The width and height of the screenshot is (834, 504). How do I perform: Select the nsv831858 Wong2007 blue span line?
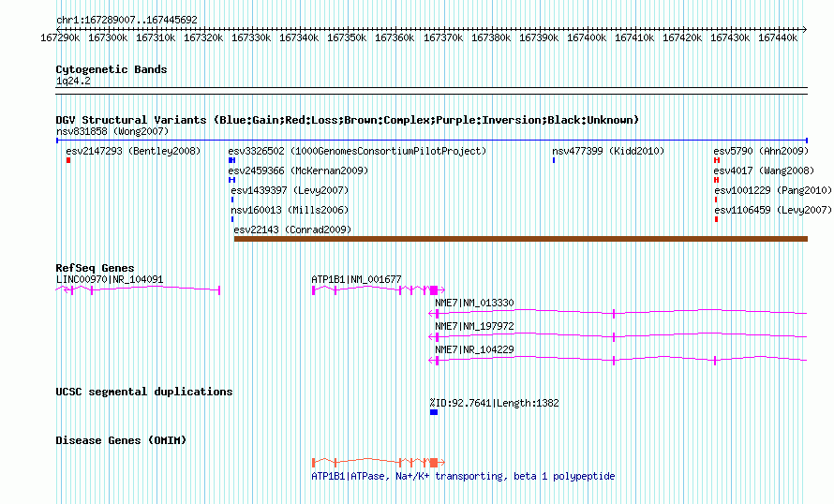432,141
